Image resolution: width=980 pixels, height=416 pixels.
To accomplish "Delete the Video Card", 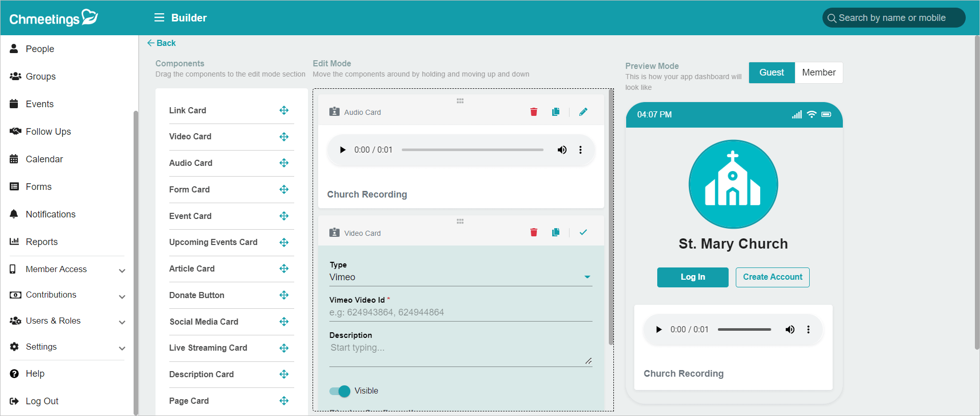I will pos(534,233).
